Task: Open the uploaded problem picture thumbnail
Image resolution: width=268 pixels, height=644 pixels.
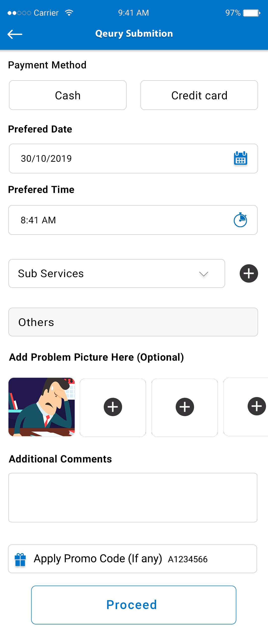Action: click(x=42, y=407)
